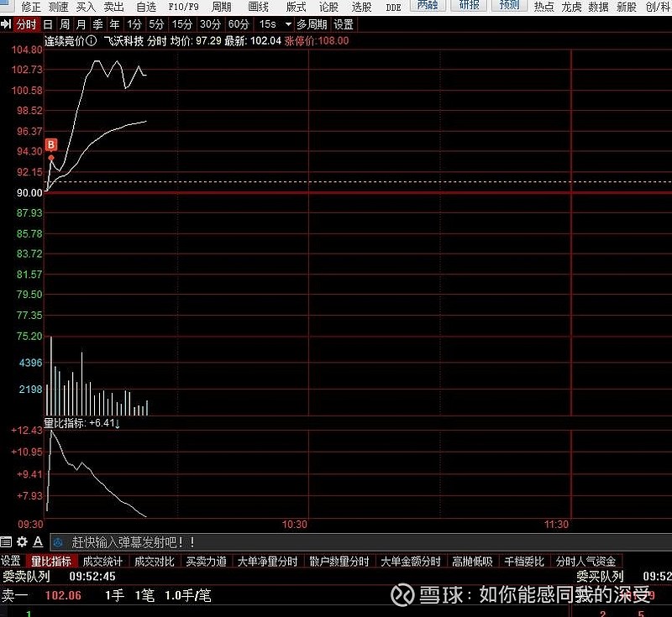This screenshot has width=672, height=617.
Task: Open the 多周期 multi-period view
Action: pyautogui.click(x=312, y=24)
